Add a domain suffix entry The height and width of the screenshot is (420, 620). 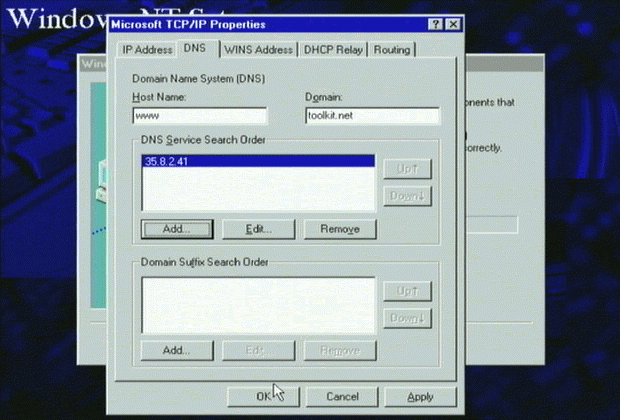coord(177,351)
